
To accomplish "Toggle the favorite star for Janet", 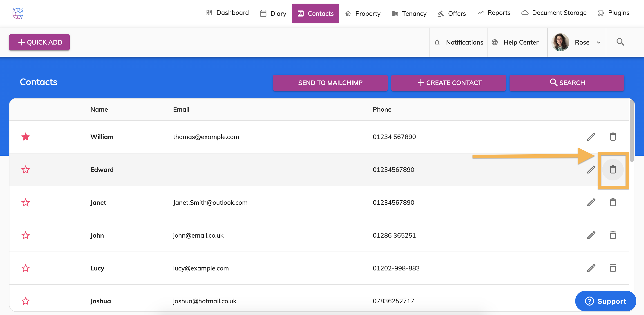I will coord(25,202).
